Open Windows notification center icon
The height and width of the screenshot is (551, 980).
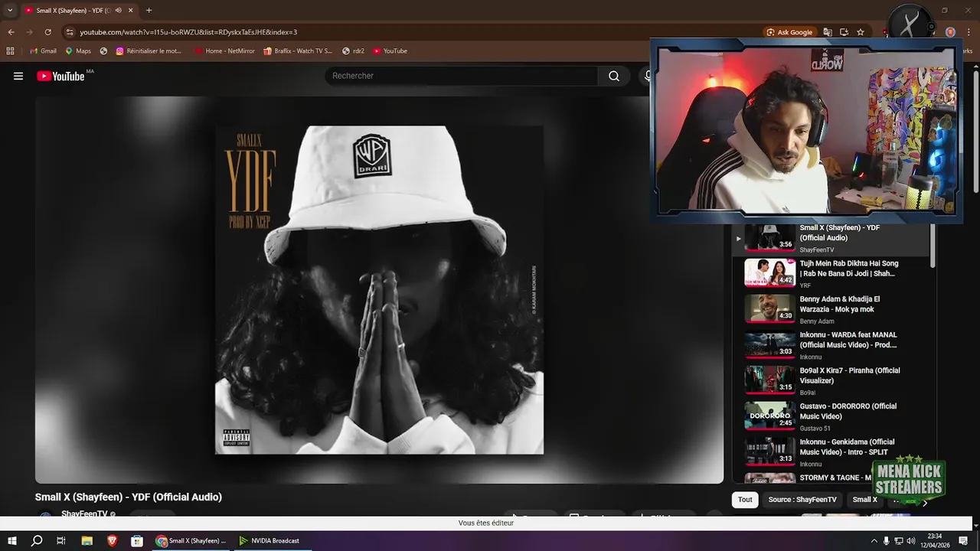point(963,541)
